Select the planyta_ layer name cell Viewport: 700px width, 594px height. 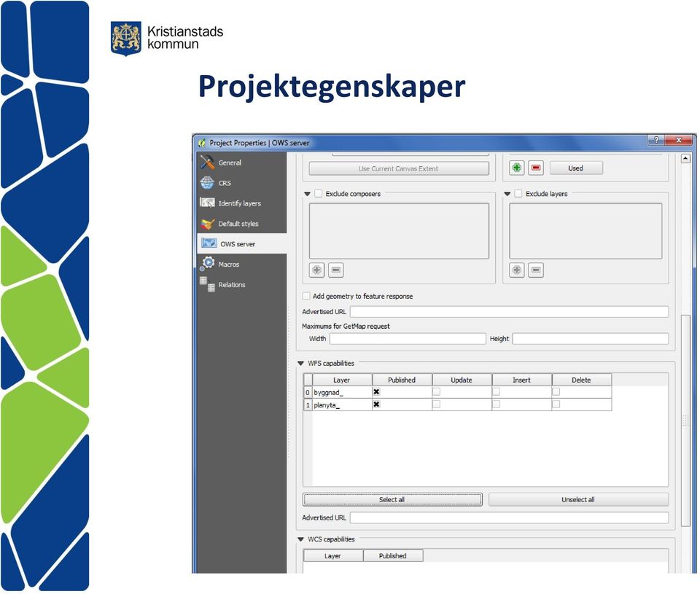point(342,405)
